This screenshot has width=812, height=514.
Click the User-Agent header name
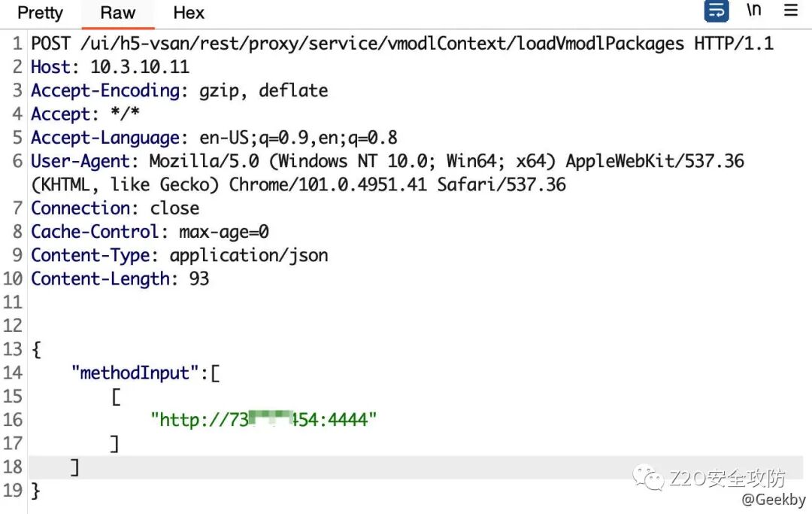80,161
